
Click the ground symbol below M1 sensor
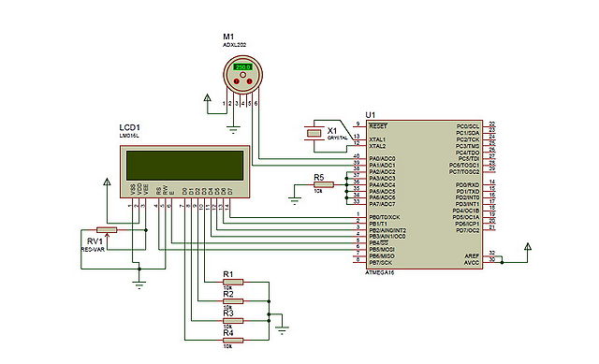pyautogui.click(x=233, y=130)
